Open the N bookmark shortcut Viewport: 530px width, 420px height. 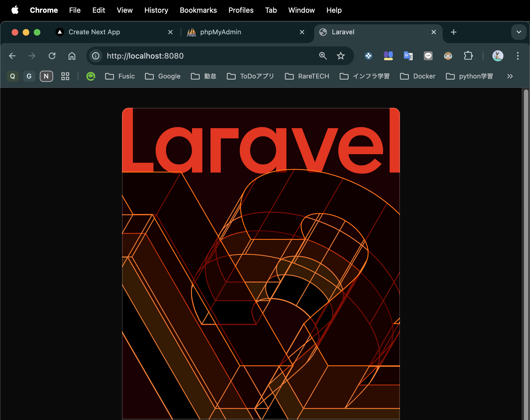click(x=46, y=76)
